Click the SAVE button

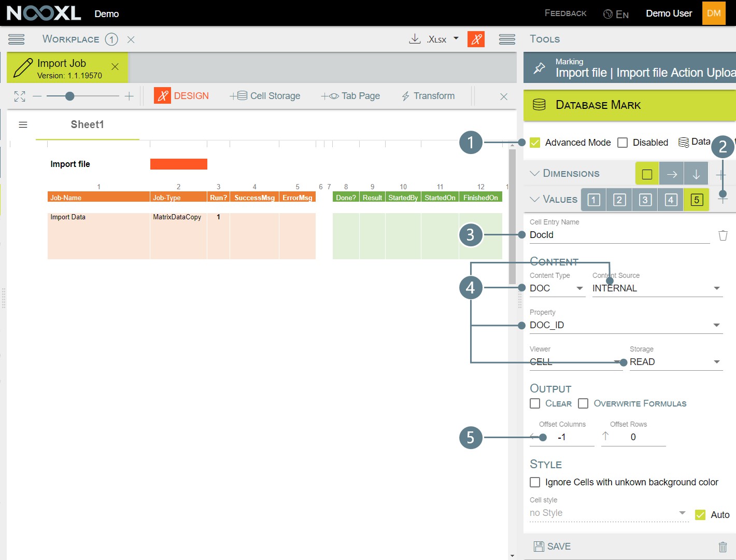[553, 547]
